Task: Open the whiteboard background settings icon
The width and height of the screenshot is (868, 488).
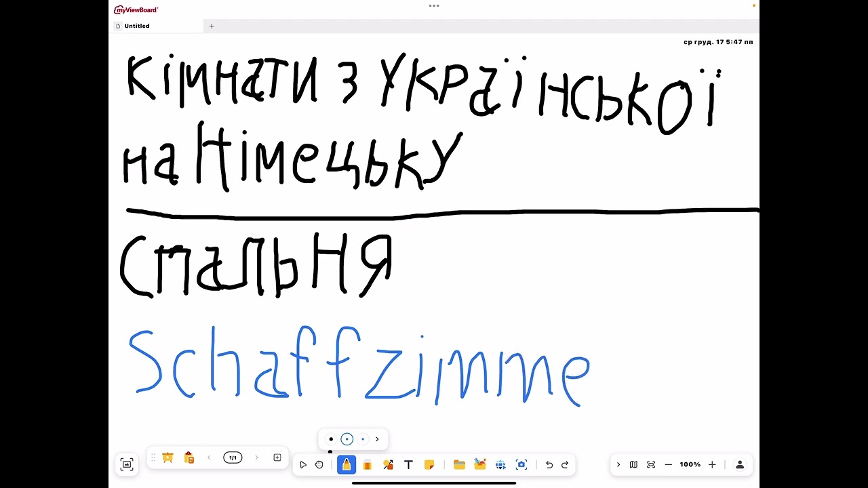Action: coord(127,464)
